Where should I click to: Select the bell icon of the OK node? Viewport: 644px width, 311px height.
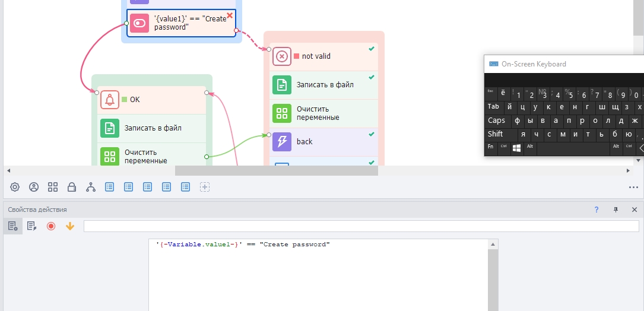coord(110,100)
